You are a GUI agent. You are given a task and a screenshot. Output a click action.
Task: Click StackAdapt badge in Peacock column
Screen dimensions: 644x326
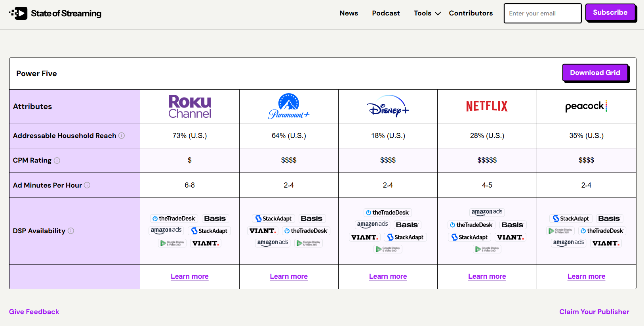pos(571,219)
